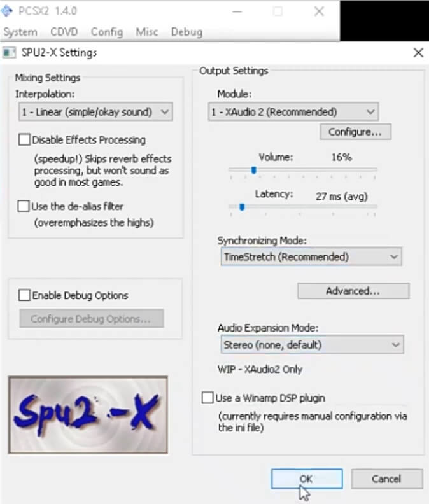The height and width of the screenshot is (504, 429).
Task: Close the SPU2-X Settings dialog
Action: [418, 52]
